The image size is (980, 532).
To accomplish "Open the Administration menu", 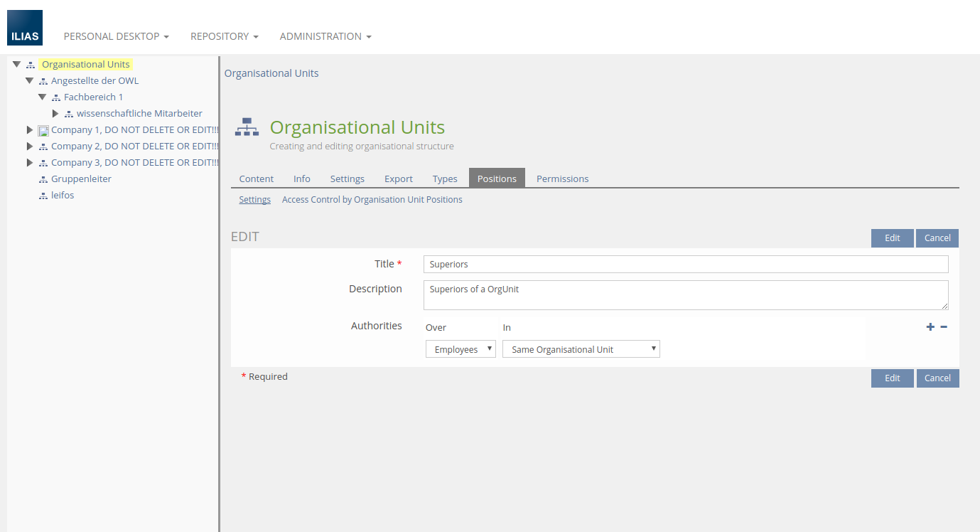I will tap(325, 36).
